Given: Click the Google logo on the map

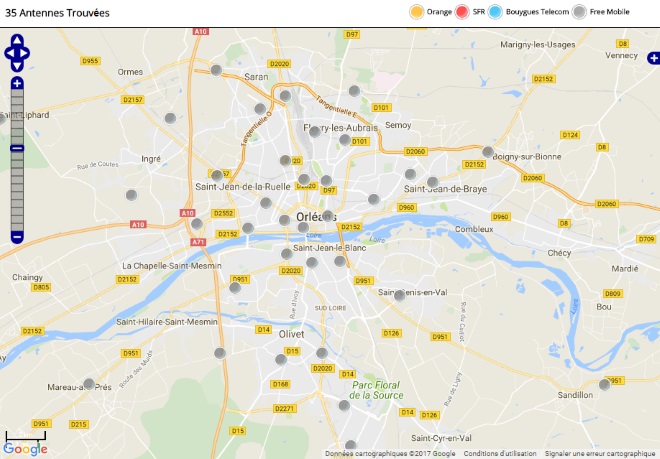Looking at the screenshot, I should click(25, 449).
